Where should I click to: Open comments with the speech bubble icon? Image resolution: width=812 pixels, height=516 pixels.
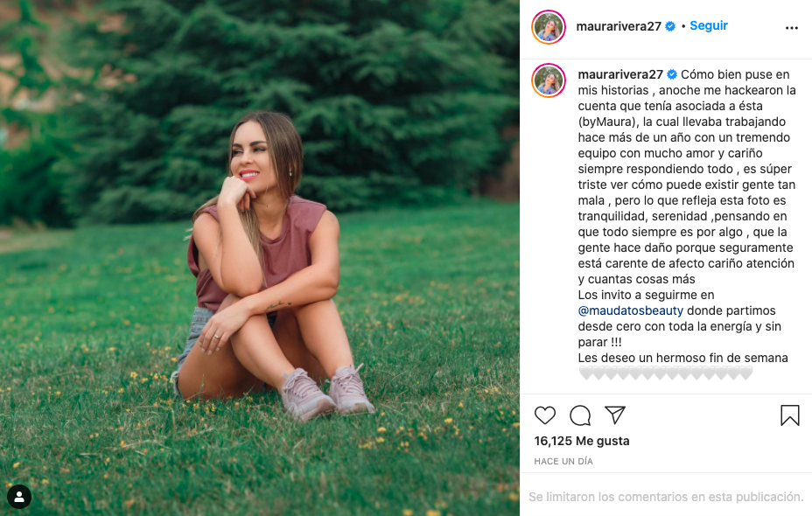pos(580,415)
